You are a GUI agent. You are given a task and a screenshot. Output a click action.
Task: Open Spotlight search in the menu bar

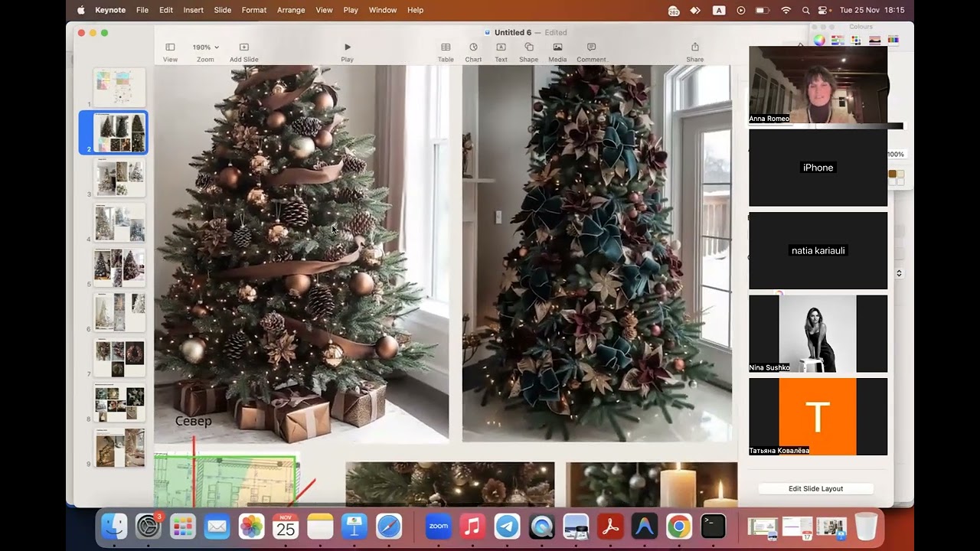(x=805, y=10)
